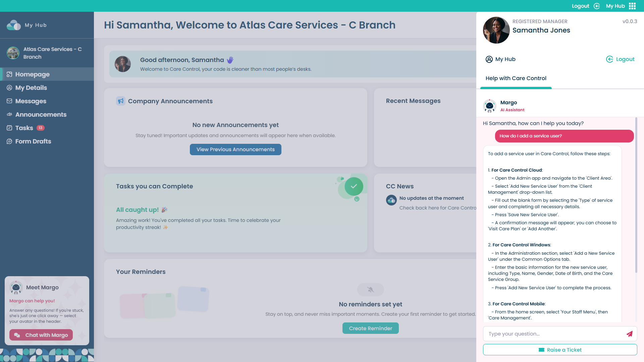
Task: Raise a Ticket from the chat panel
Action: [x=559, y=350]
